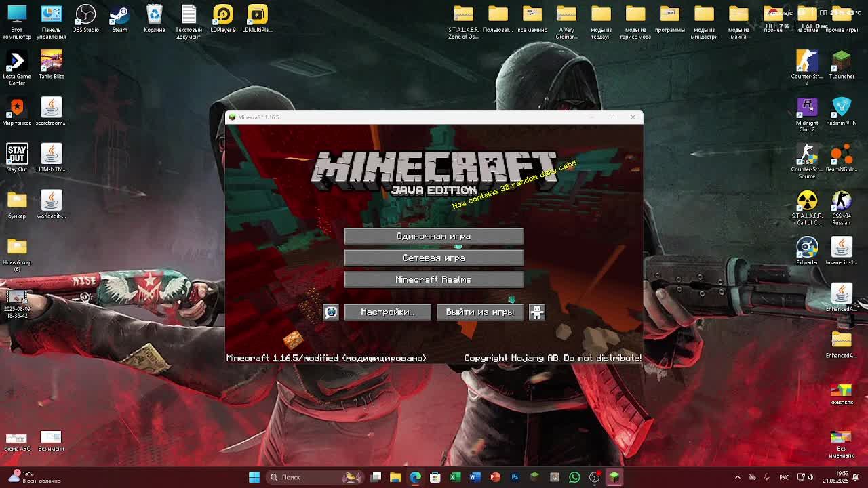Open the volume control in tray
The width and height of the screenshot is (868, 488).
(x=810, y=477)
